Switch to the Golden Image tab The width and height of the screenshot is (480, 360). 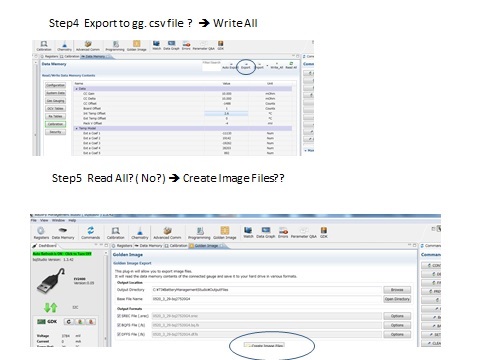[x=206, y=246]
